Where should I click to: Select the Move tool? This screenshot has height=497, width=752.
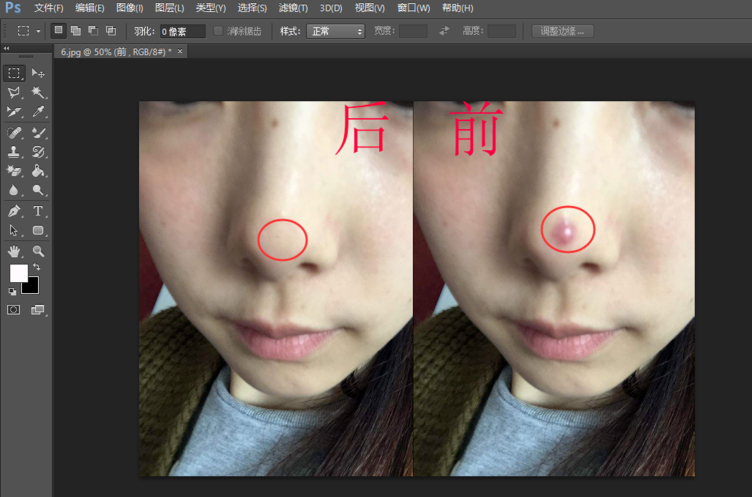38,73
